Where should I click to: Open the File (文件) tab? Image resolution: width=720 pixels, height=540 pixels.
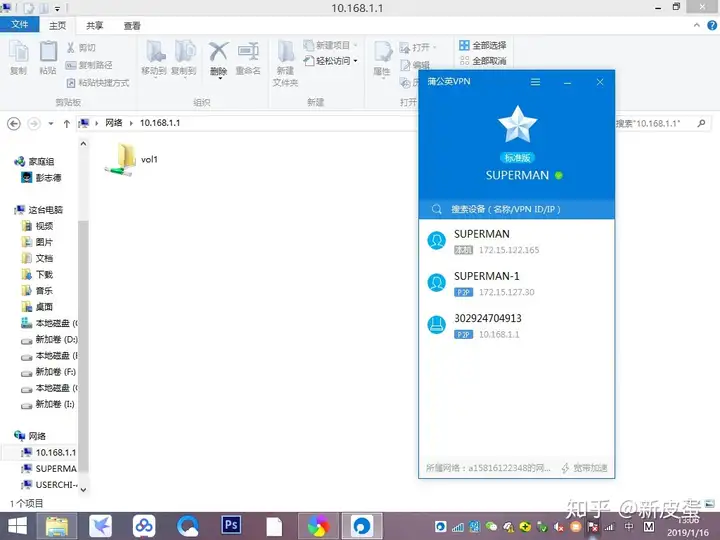click(19, 24)
